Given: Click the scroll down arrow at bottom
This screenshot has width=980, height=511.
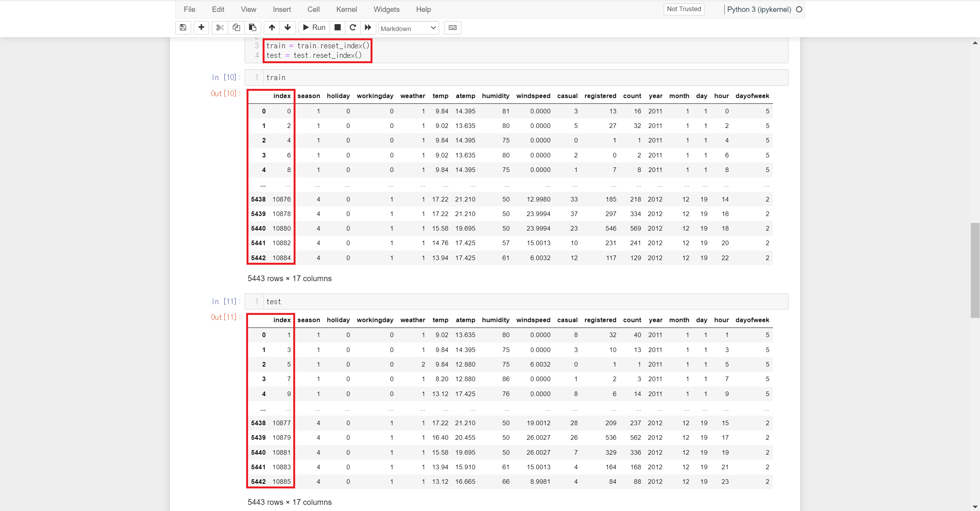Looking at the screenshot, I should (x=975, y=507).
